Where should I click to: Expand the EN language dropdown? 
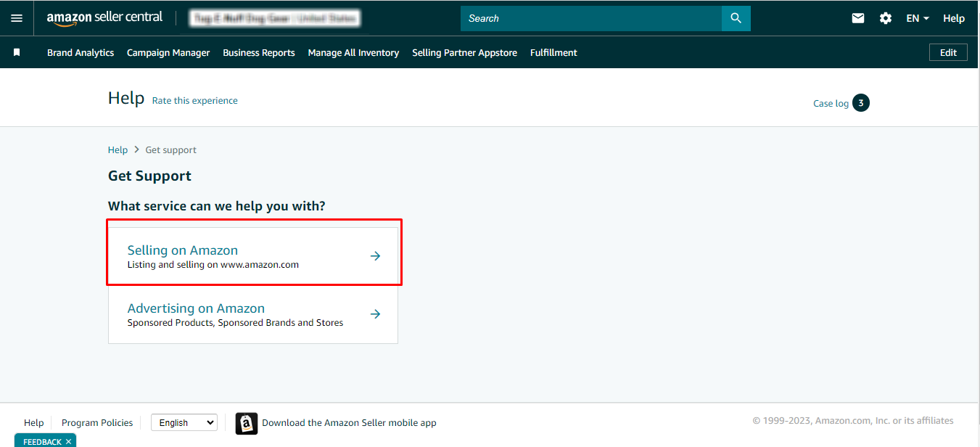point(918,18)
